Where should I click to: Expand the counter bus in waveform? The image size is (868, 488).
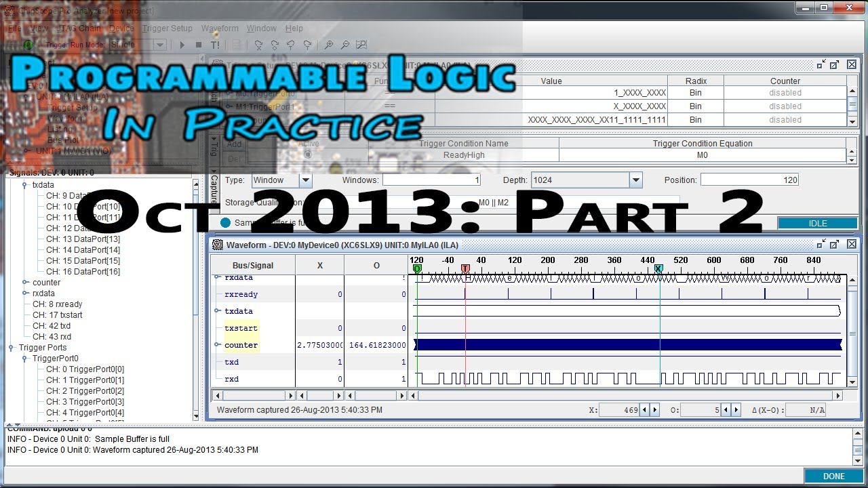218,345
